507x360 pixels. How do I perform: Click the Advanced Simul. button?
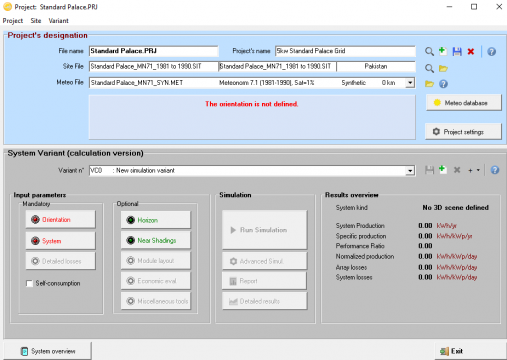pyautogui.click(x=264, y=261)
